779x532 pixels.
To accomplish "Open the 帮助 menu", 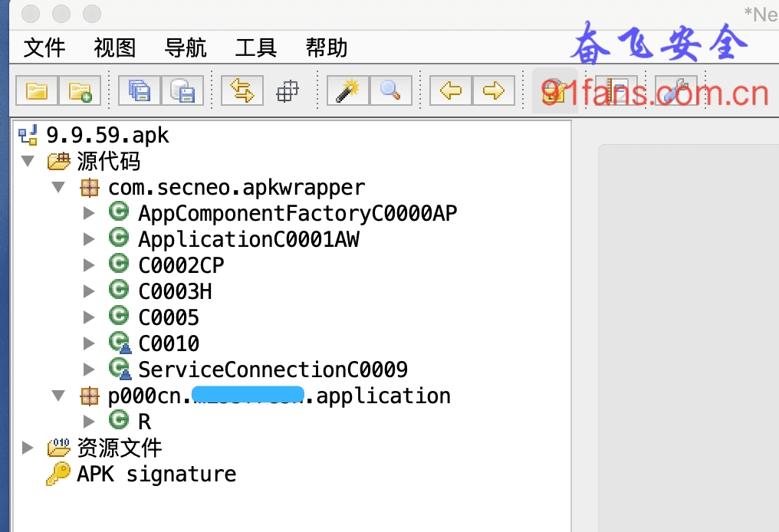I will 327,48.
